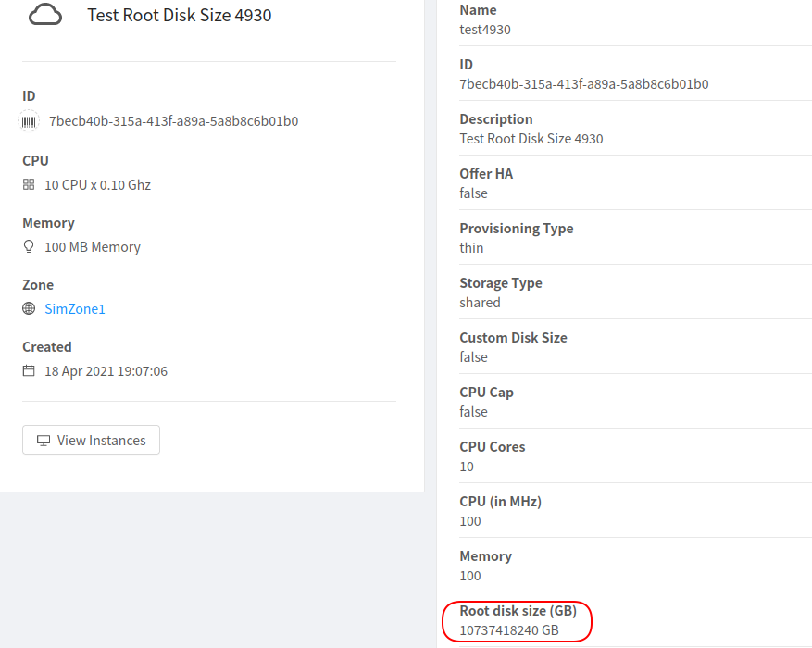Select the created date 18 Apr 2021 19:07:06
Screen dimensions: 812x648
[x=106, y=371]
